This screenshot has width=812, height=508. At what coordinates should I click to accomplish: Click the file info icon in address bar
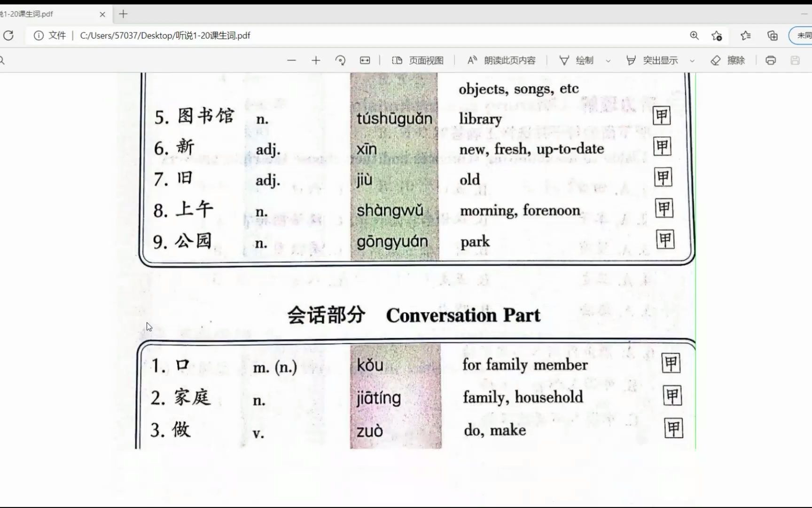pyautogui.click(x=39, y=35)
